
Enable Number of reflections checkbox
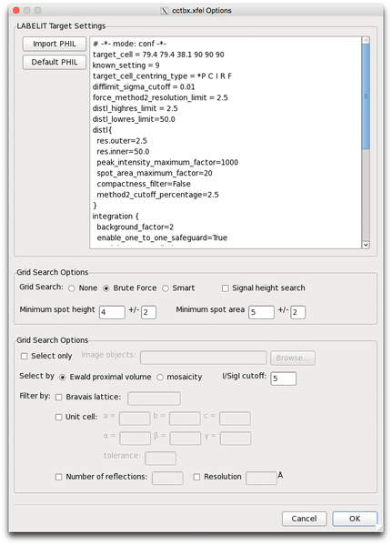(x=59, y=478)
